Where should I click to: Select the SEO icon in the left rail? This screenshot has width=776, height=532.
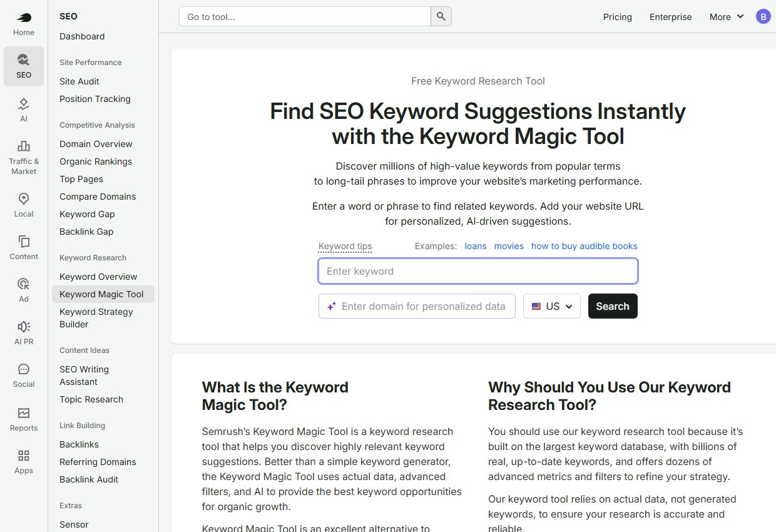click(24, 59)
